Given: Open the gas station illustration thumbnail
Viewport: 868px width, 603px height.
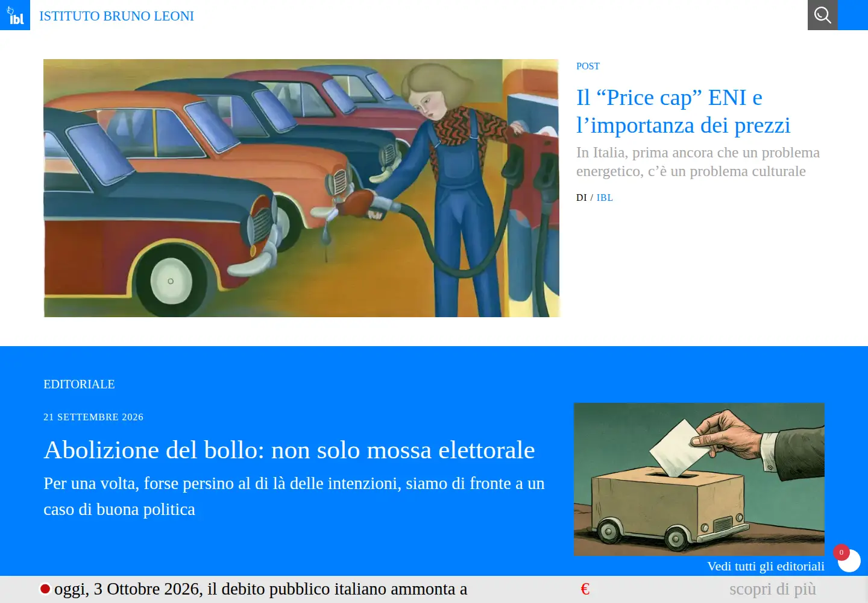Looking at the screenshot, I should [301, 188].
